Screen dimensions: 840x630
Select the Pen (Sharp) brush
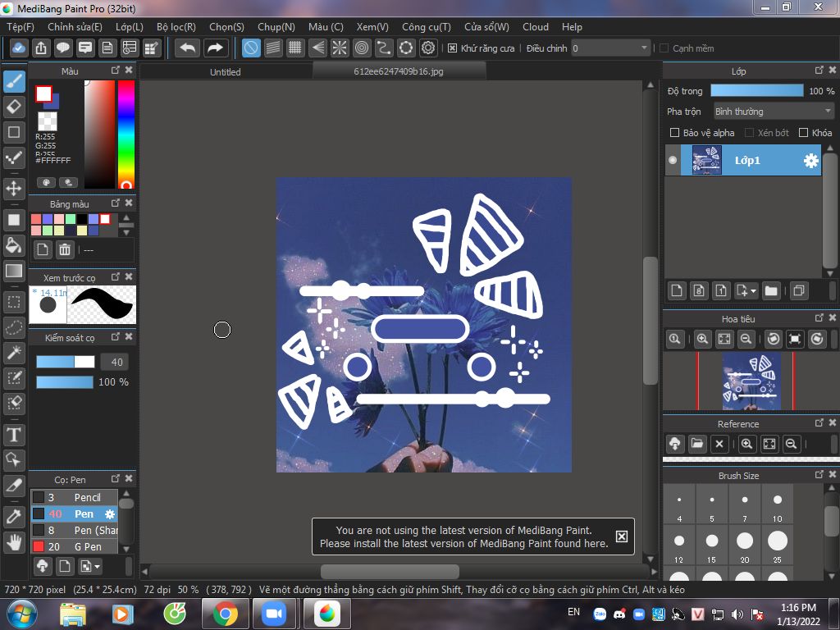coord(74,530)
